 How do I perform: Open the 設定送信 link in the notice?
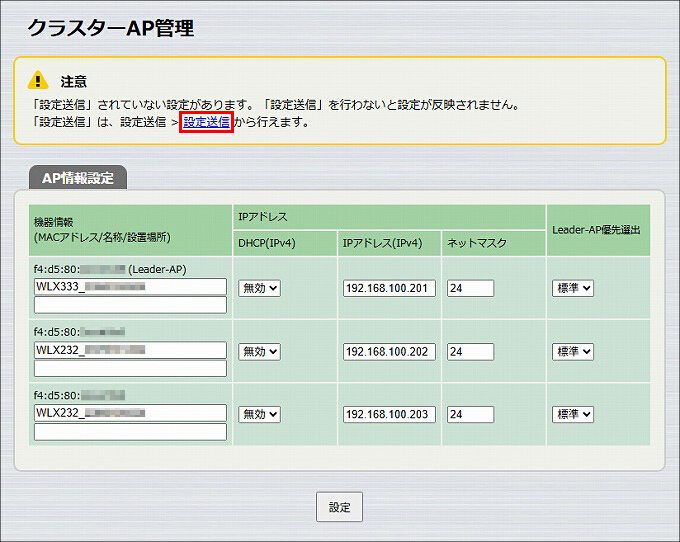coord(206,122)
